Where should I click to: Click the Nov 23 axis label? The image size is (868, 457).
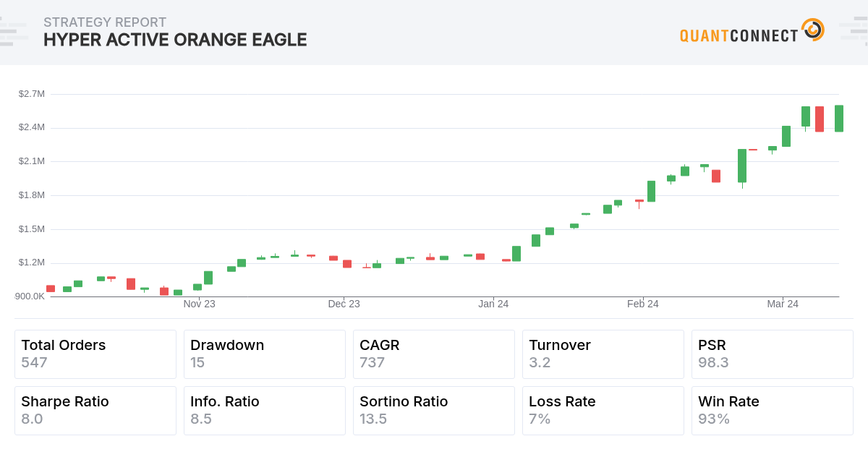click(x=199, y=304)
